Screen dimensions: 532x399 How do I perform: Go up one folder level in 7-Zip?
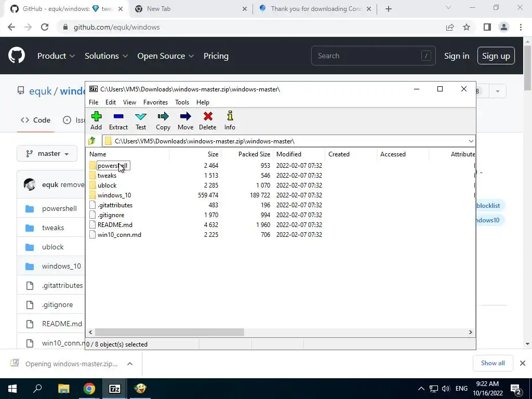(x=92, y=141)
